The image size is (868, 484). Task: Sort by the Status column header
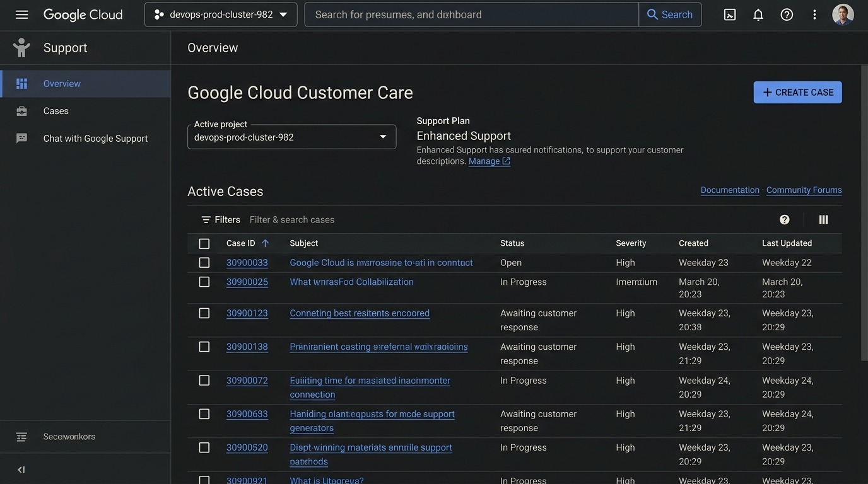[512, 243]
